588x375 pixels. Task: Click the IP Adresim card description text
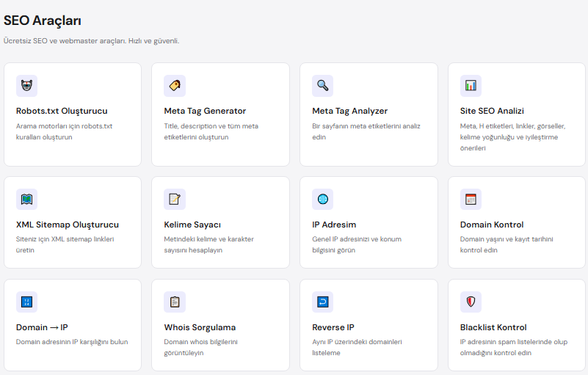pyautogui.click(x=357, y=244)
